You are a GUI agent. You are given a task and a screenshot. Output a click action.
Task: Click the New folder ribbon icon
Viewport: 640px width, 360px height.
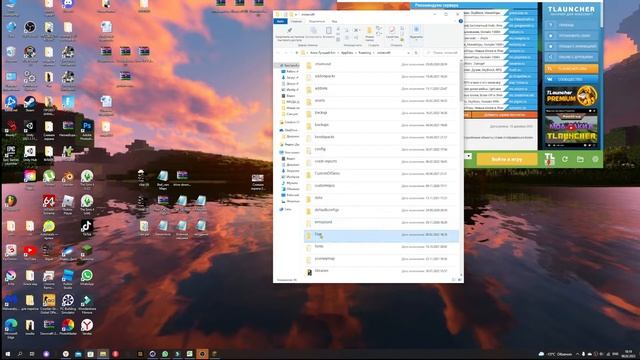click(x=369, y=31)
